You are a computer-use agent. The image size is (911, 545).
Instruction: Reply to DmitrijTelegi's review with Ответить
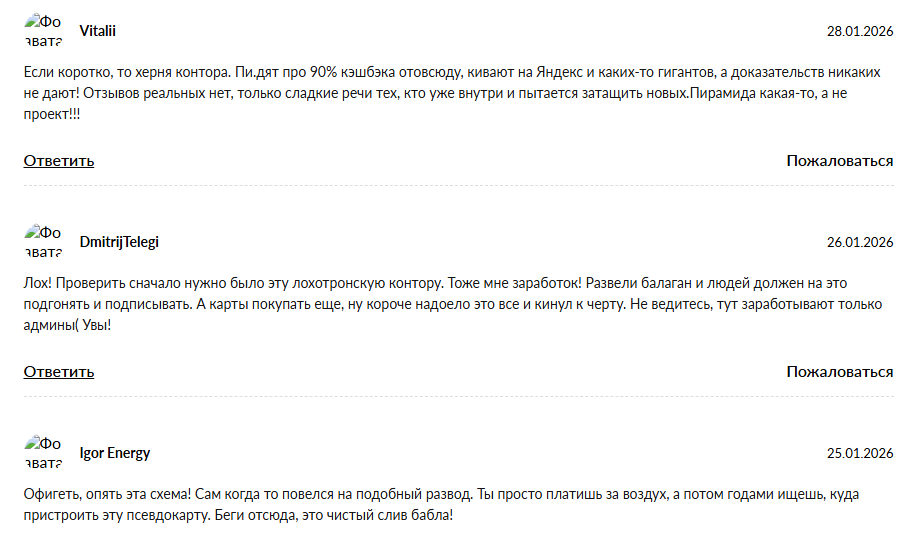59,371
